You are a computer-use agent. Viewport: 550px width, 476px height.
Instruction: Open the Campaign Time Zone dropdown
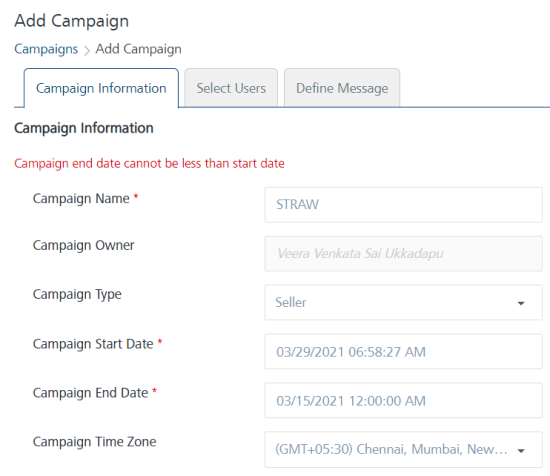click(x=403, y=449)
